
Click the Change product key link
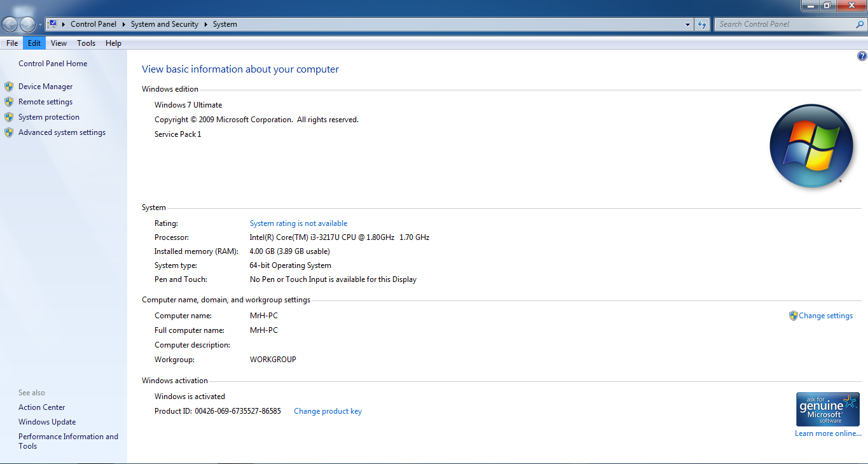pos(327,411)
